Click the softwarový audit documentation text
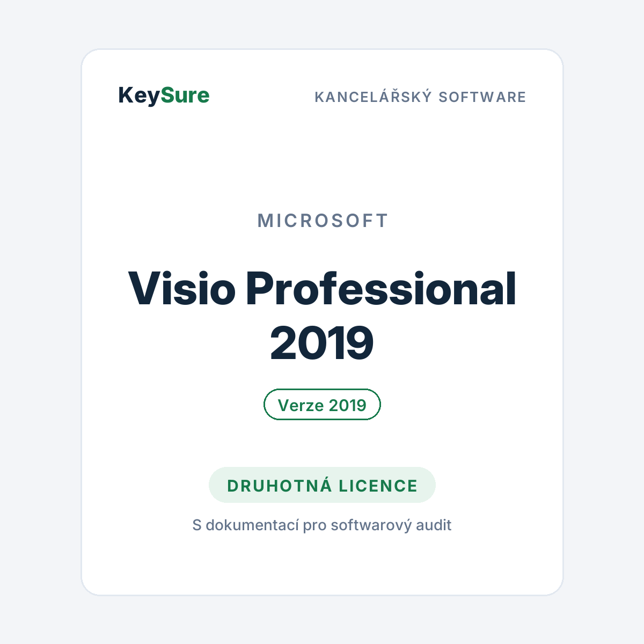644x644 pixels. [322, 525]
